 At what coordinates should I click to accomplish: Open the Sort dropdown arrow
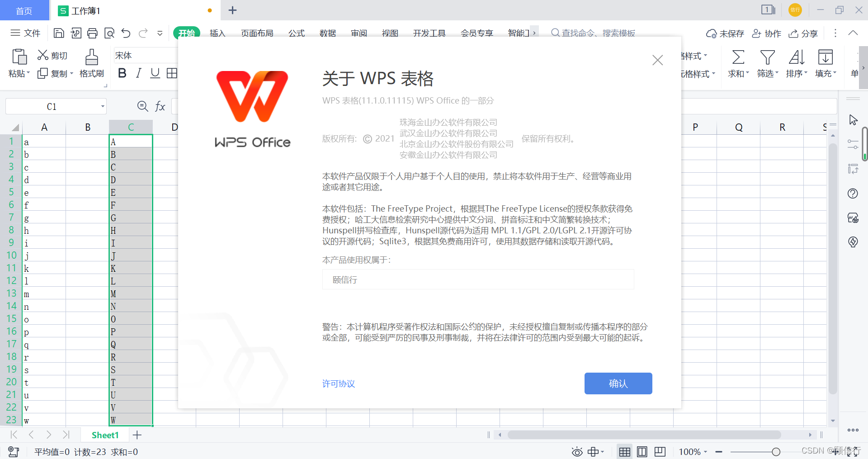806,73
